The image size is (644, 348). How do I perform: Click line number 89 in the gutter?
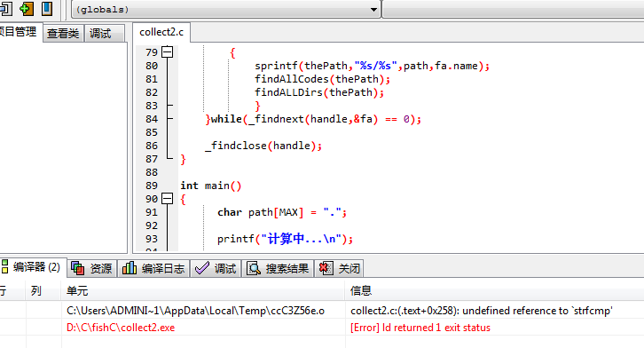click(x=151, y=186)
